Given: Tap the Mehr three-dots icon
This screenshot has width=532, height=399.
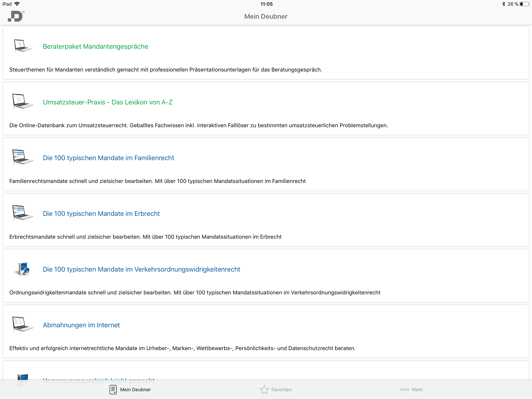Looking at the screenshot, I should click(x=405, y=390).
